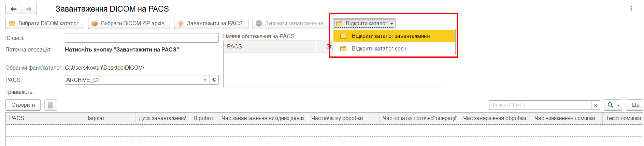This screenshot has height=146, width=644.
Task: Click the back navigation arrow
Action: click(x=14, y=9)
